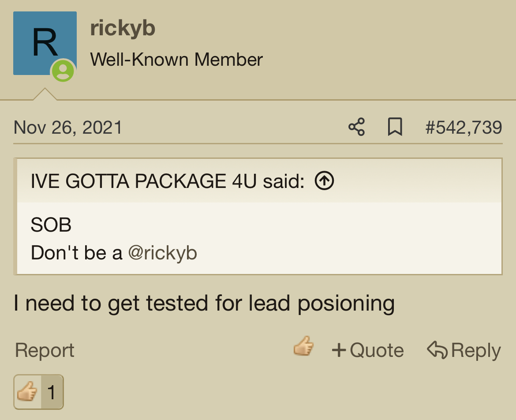Click the thumbs-up icon in the reactions bar
Viewport: 516px width, 420px height.
coord(27,392)
